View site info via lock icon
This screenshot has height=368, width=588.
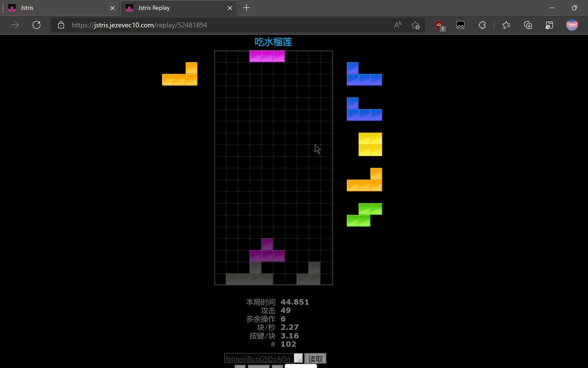(x=61, y=25)
